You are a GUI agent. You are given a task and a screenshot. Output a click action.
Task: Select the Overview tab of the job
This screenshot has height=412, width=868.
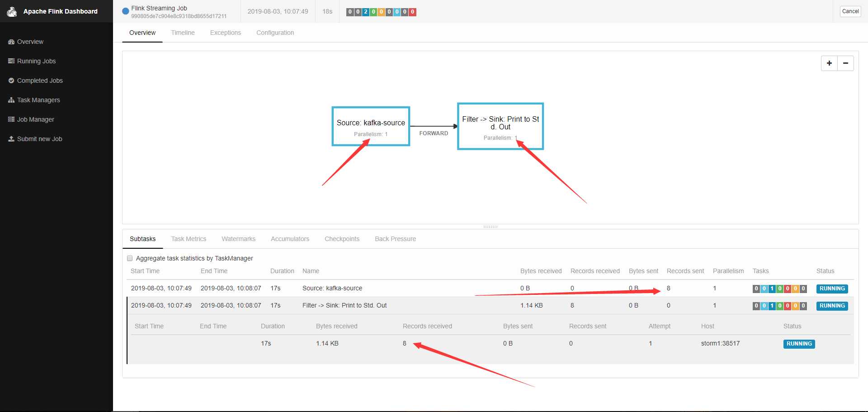click(142, 33)
